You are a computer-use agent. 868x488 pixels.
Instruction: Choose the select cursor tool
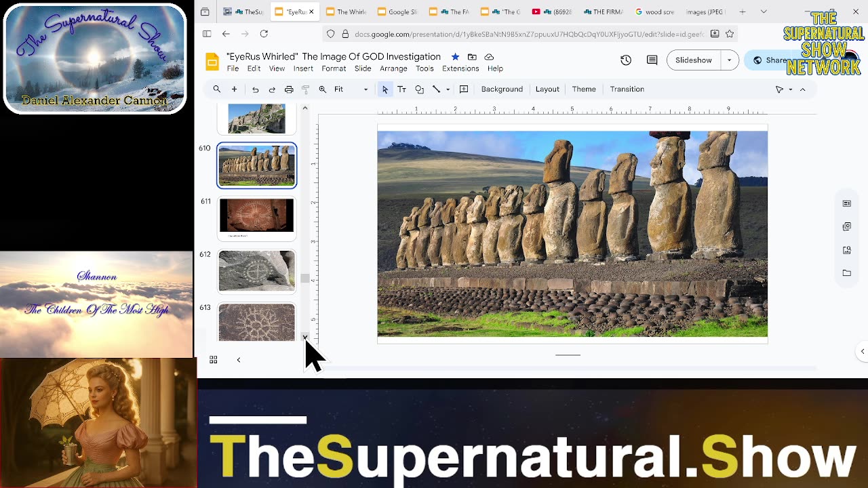385,89
